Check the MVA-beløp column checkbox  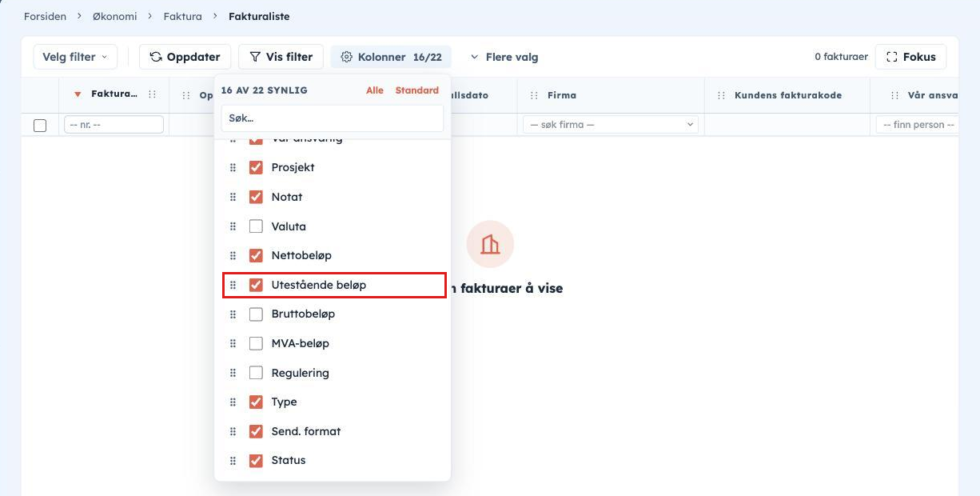pos(256,343)
